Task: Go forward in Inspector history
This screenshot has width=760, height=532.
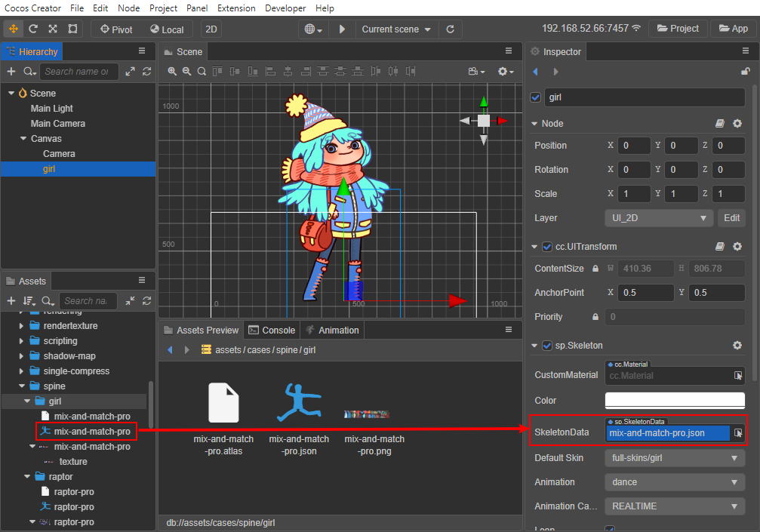Action: tap(556, 72)
